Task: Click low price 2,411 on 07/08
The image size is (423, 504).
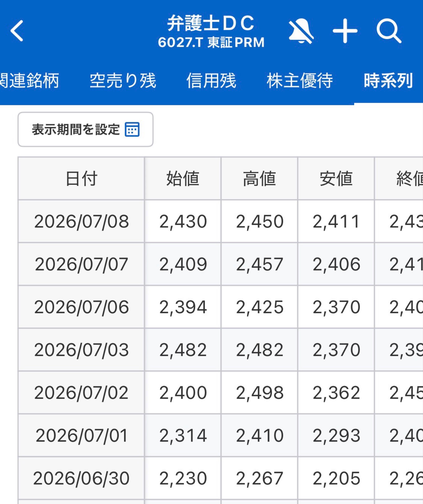Action: point(336,221)
